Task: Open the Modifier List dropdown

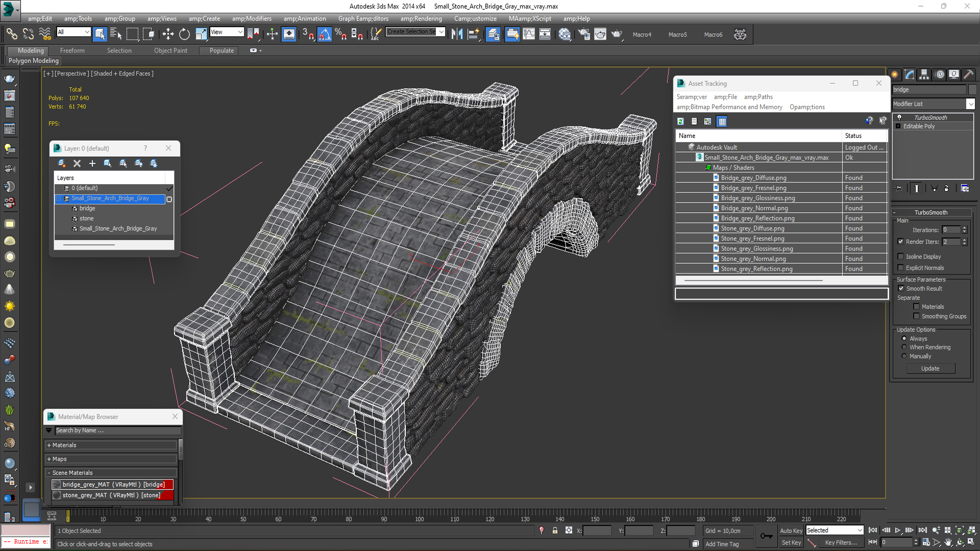Action: [970, 104]
